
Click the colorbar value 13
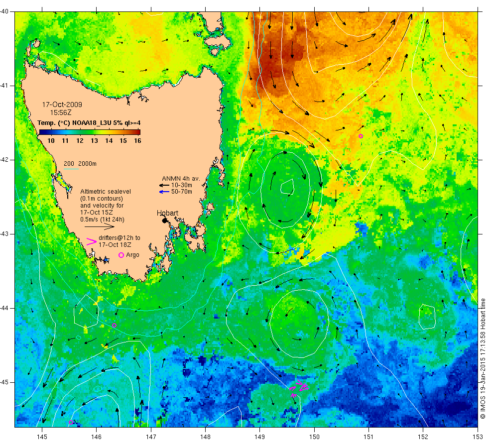(x=94, y=140)
